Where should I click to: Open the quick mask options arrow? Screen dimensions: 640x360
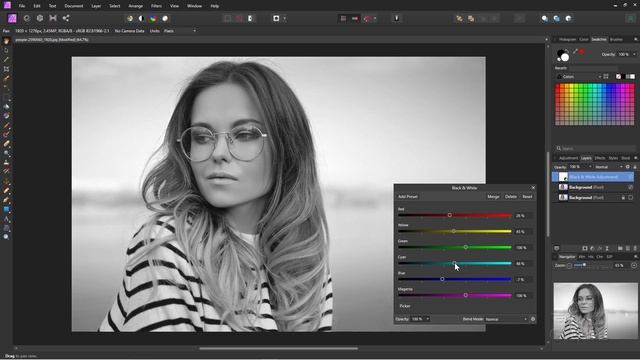click(x=284, y=18)
